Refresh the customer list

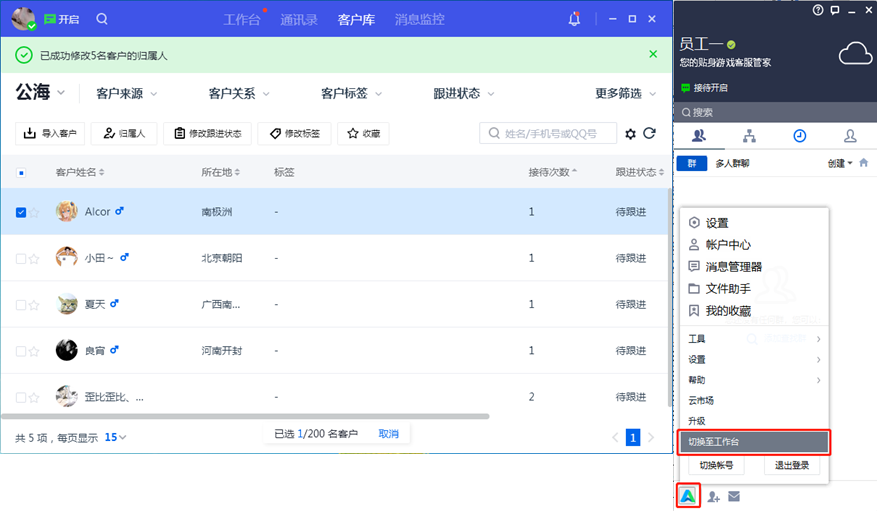click(649, 133)
